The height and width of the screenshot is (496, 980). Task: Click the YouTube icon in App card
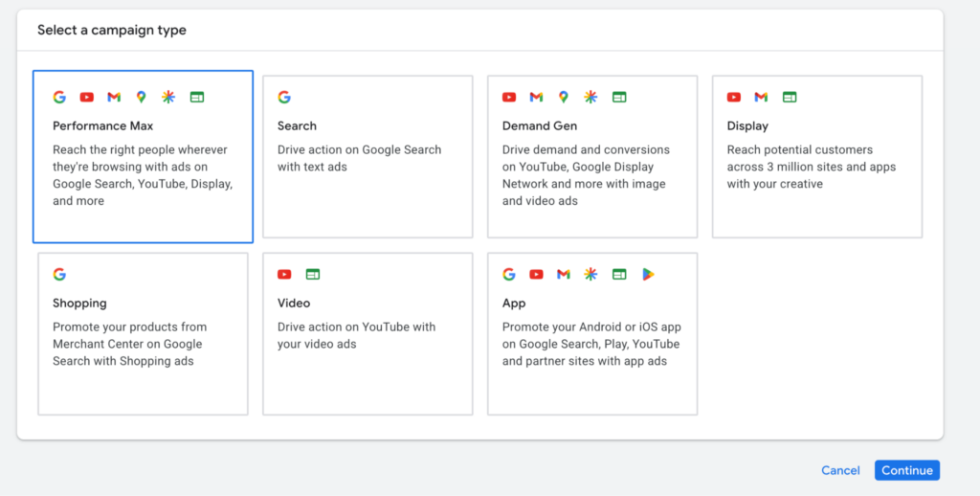tap(536, 274)
